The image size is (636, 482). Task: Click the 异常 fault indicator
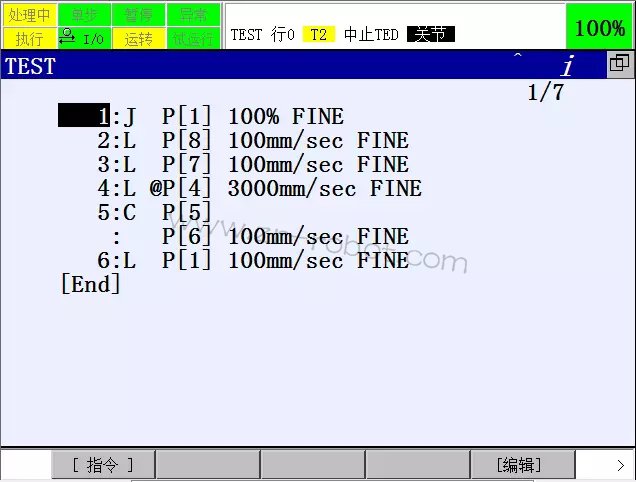pyautogui.click(x=193, y=15)
